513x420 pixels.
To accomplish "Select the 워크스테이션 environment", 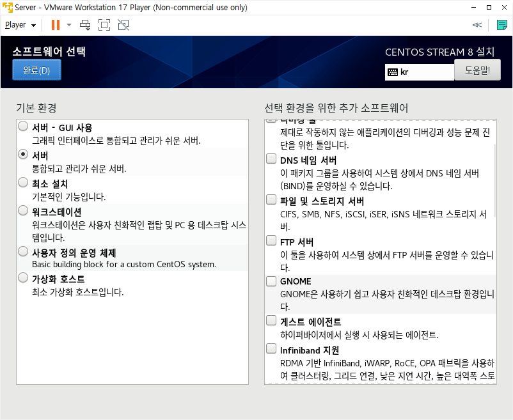I will click(23, 210).
